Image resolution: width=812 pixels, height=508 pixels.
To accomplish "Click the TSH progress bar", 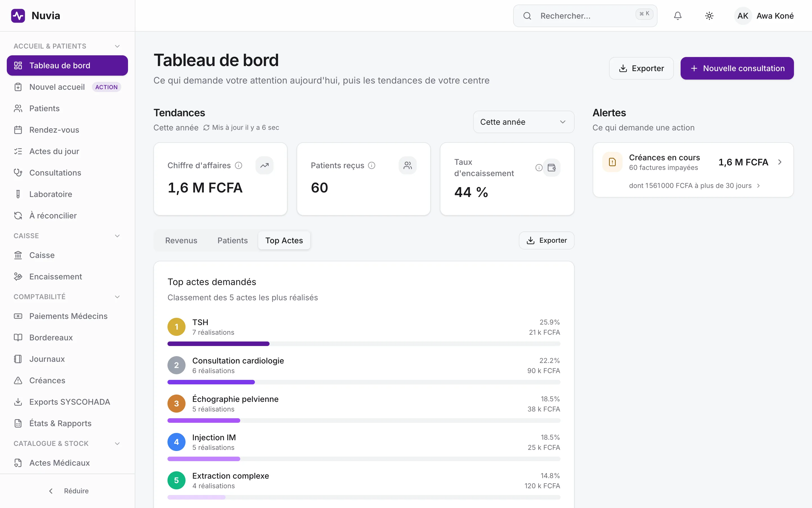I will point(364,344).
